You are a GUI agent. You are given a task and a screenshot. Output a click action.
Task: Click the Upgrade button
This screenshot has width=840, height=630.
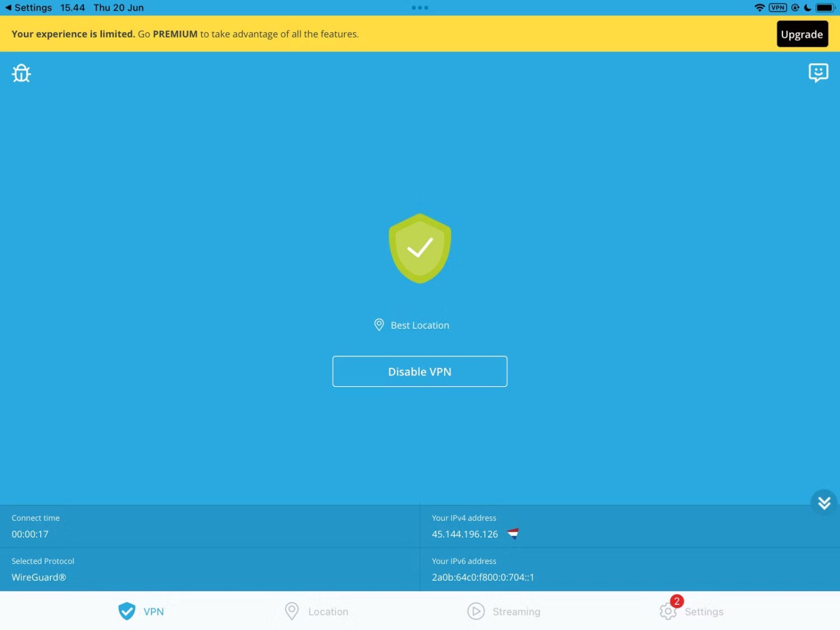802,34
